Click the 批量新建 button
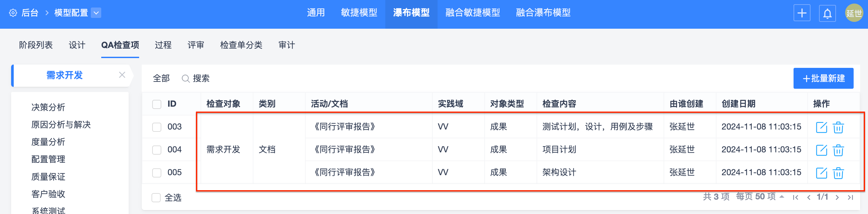This screenshot has width=868, height=214. (x=823, y=78)
